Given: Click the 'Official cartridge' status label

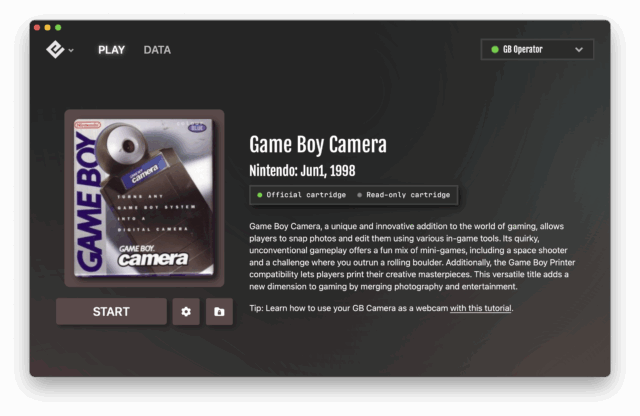Looking at the screenshot, I should pos(302,195).
